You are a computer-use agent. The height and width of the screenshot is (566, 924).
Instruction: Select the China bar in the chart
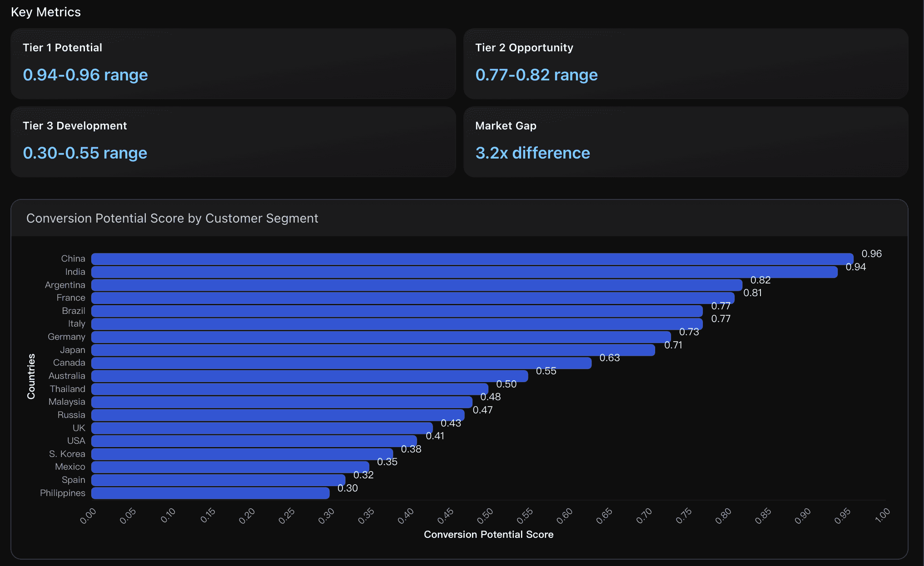tap(454, 258)
